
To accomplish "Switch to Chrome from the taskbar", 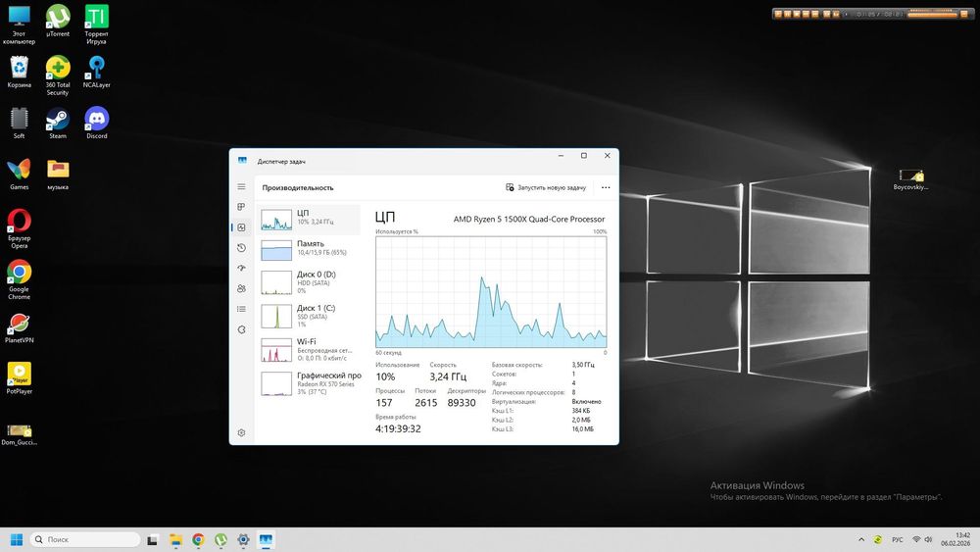I will [198, 540].
